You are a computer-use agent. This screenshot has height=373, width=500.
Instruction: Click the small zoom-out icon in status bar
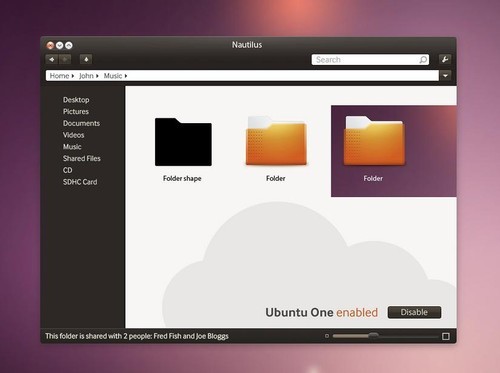point(327,336)
